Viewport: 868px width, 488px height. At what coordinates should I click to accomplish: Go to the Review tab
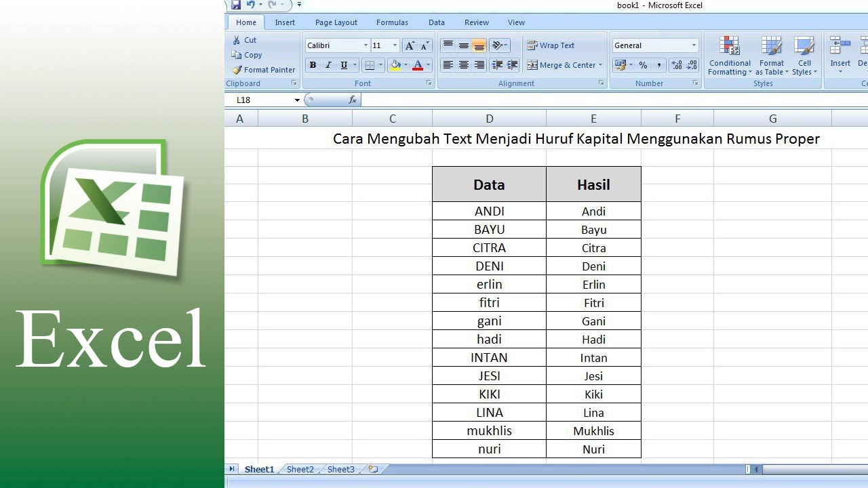coord(477,22)
